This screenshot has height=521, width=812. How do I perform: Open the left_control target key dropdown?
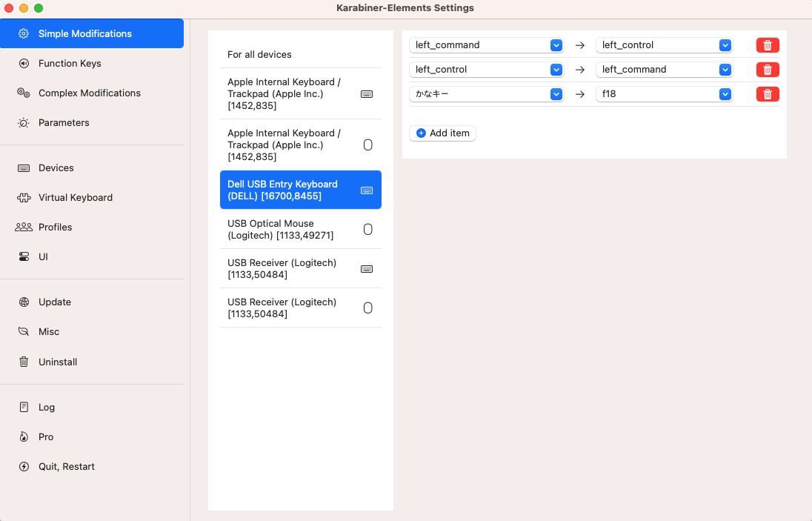point(664,45)
